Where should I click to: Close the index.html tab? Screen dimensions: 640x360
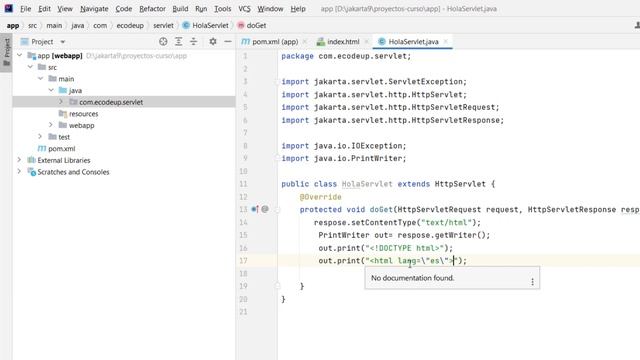pos(366,41)
